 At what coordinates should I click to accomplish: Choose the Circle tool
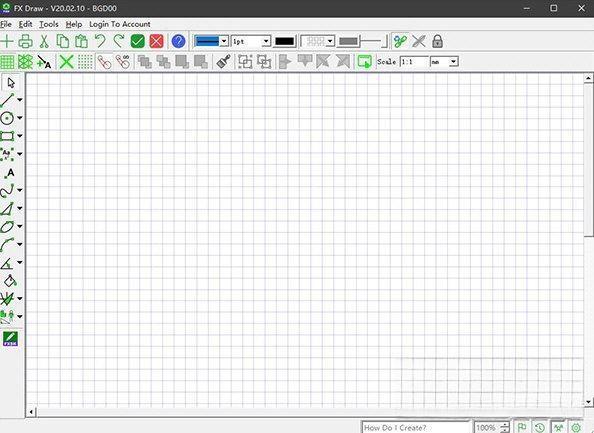tap(7, 118)
